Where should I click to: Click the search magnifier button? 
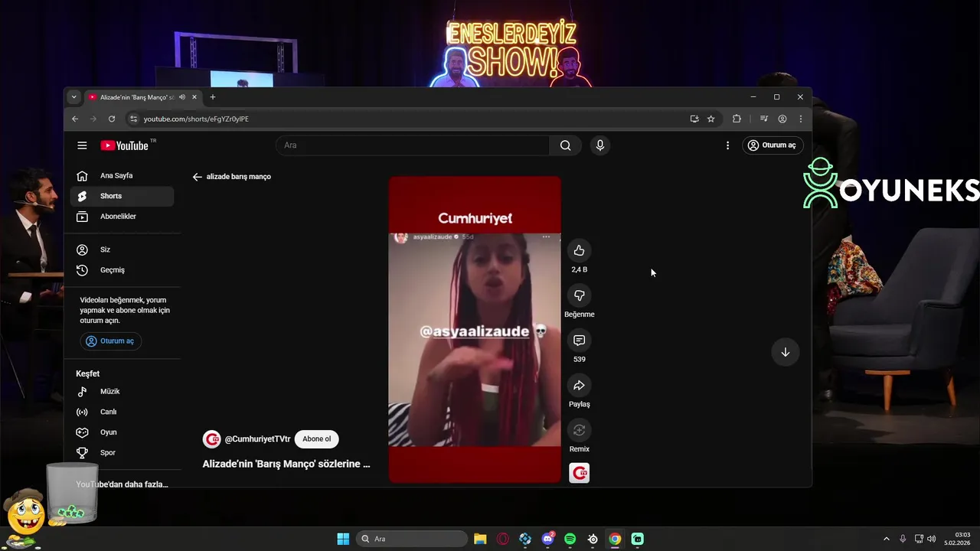(565, 145)
